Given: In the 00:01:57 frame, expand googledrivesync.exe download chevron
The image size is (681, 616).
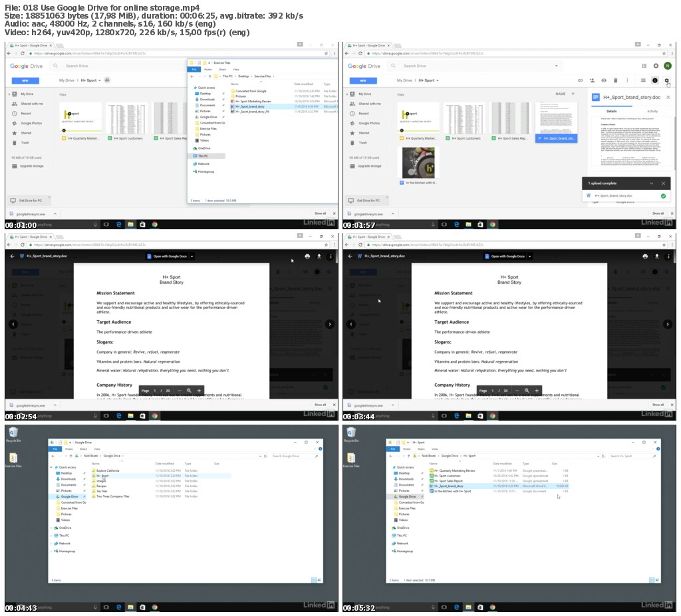Looking at the screenshot, I should [x=392, y=214].
